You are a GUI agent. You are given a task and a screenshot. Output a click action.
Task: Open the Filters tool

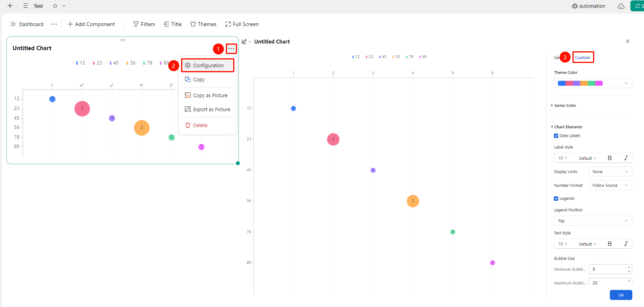tap(144, 24)
